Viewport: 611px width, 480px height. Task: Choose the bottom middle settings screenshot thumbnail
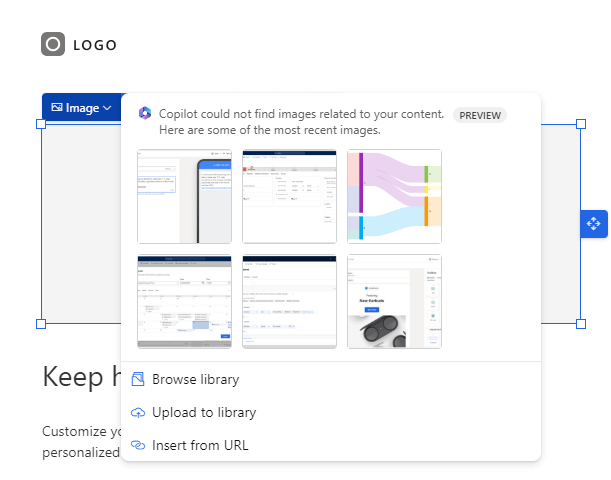(x=289, y=301)
